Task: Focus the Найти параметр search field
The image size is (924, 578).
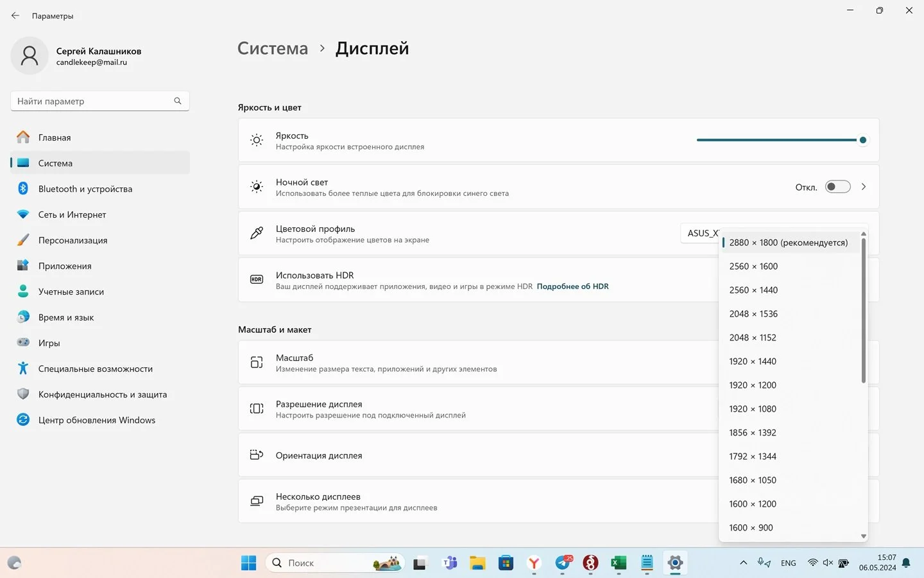Action: point(100,101)
